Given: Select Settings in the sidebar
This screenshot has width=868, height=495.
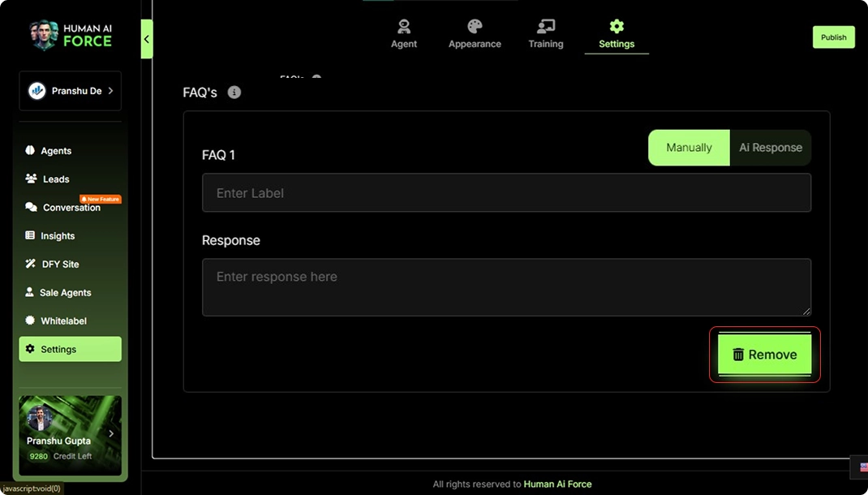Looking at the screenshot, I should click(71, 350).
